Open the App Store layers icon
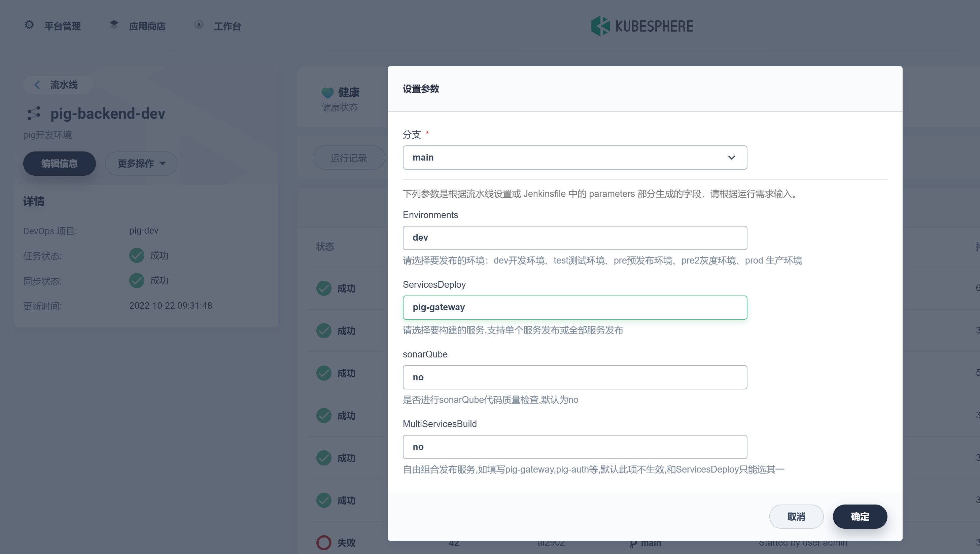980x554 pixels. [x=114, y=25]
